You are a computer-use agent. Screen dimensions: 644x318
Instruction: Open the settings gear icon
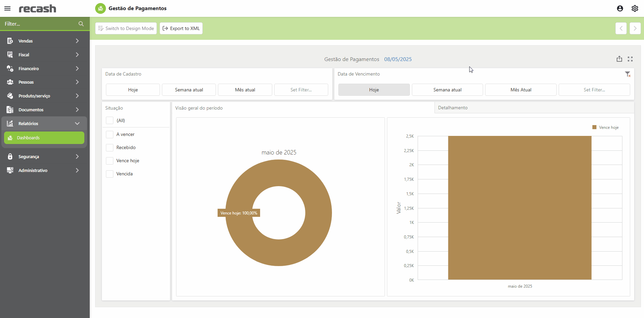tap(635, 8)
